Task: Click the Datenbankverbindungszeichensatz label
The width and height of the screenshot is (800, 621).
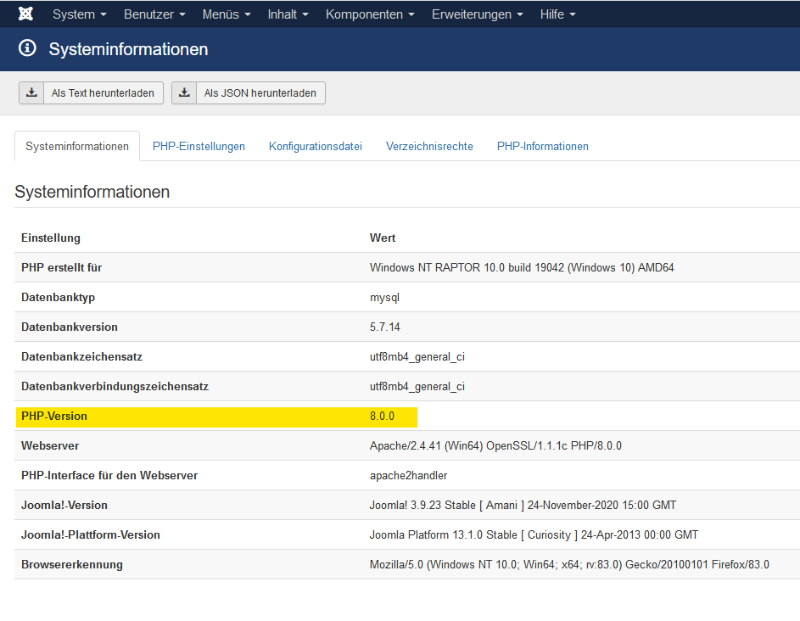Action: [115, 386]
